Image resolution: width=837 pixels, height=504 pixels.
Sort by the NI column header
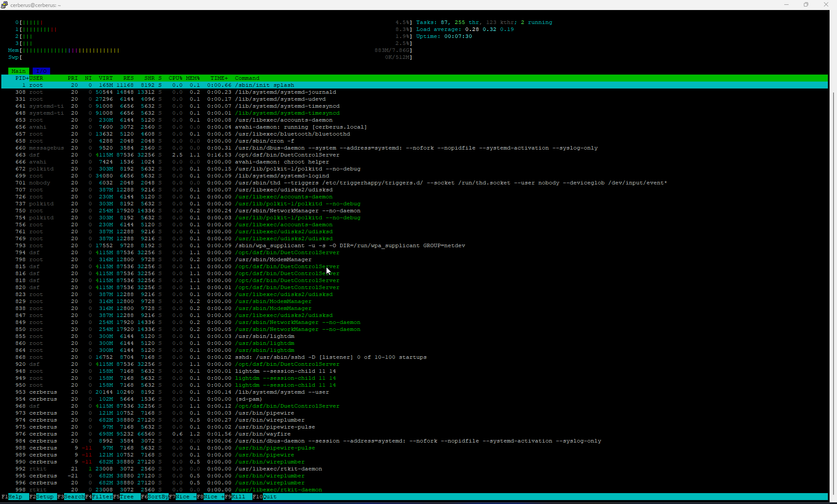point(88,78)
